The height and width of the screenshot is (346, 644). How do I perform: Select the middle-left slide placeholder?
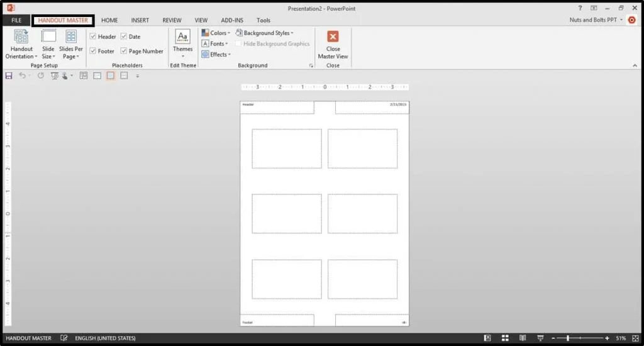287,214
